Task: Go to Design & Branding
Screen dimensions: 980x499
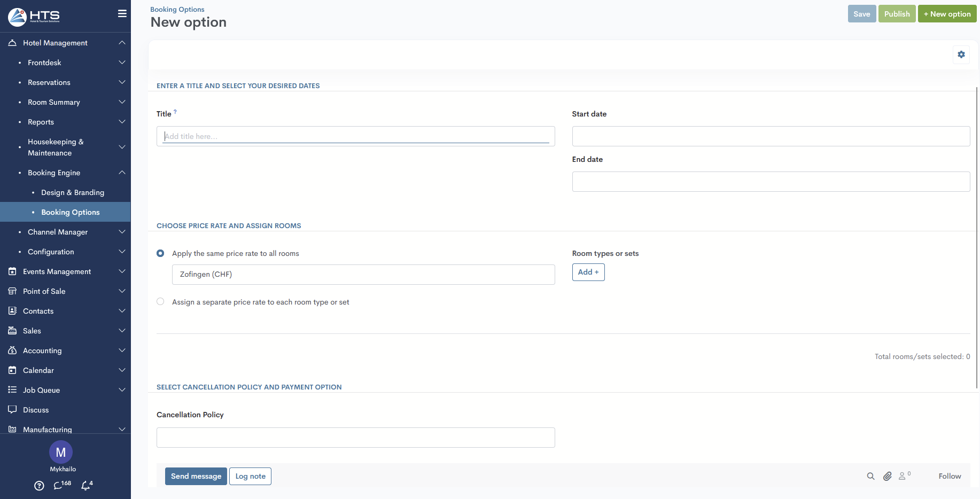Action: tap(73, 192)
